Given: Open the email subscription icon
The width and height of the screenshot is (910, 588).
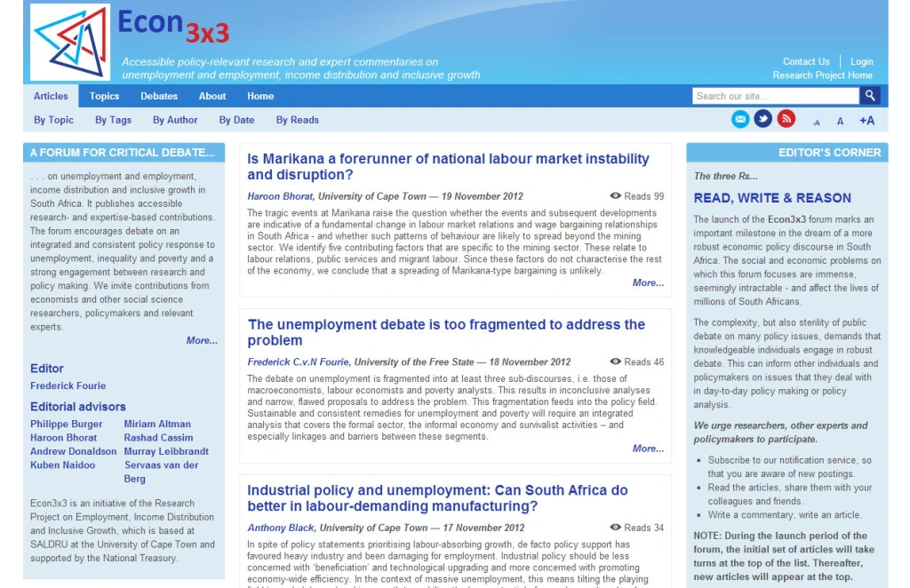Looking at the screenshot, I should [740, 119].
